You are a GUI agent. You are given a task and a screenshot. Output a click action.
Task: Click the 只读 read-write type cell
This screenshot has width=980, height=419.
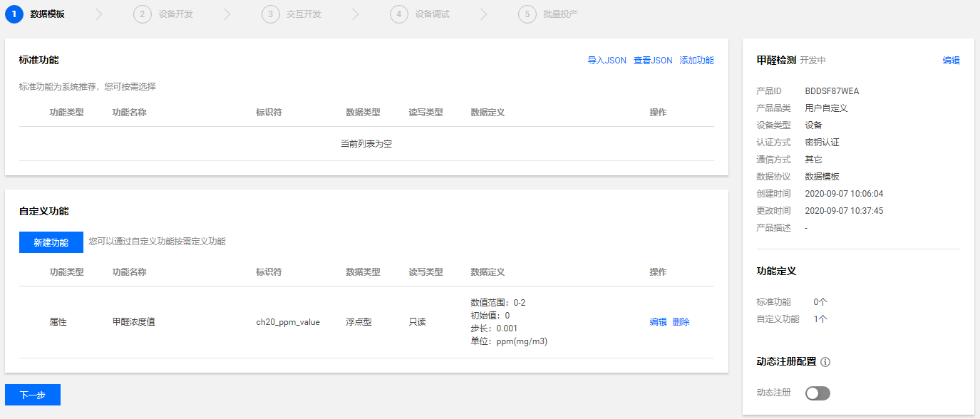tap(417, 322)
